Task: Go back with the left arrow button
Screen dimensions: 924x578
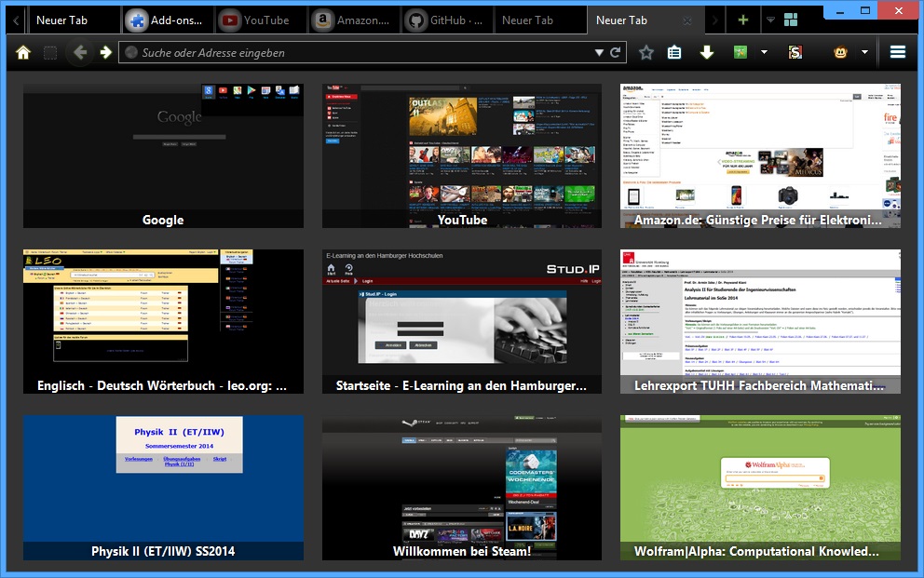Action: pyautogui.click(x=80, y=52)
